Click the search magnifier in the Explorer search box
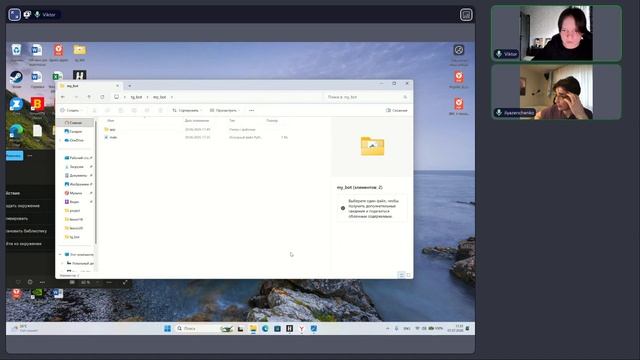This screenshot has width=640, height=360. coord(405,97)
